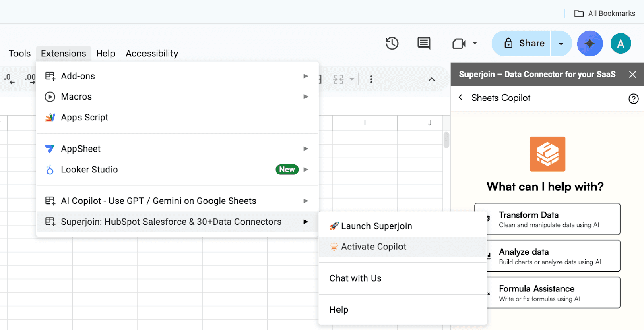Click the Macros play icon
The width and height of the screenshot is (644, 330).
point(50,97)
